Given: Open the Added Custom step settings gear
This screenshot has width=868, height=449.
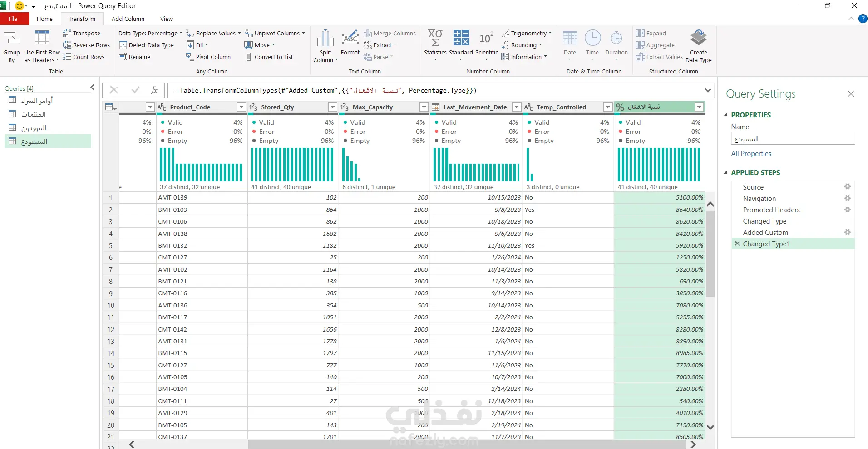Looking at the screenshot, I should [x=847, y=232].
